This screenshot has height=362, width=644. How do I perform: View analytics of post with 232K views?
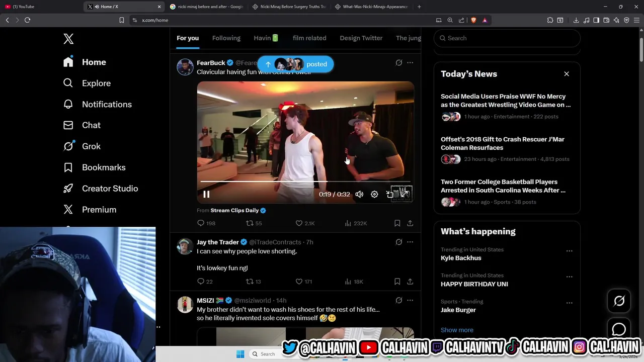point(356,223)
